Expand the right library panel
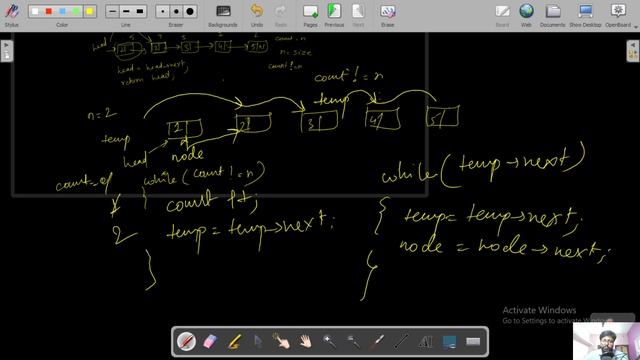 tap(633, 51)
